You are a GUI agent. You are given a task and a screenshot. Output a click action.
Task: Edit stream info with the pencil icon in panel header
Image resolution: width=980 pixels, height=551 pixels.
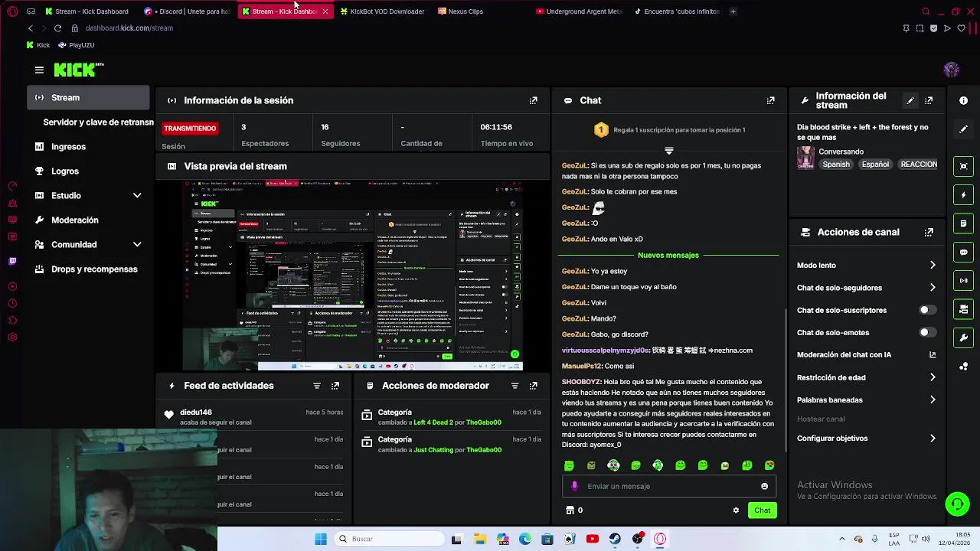910,100
